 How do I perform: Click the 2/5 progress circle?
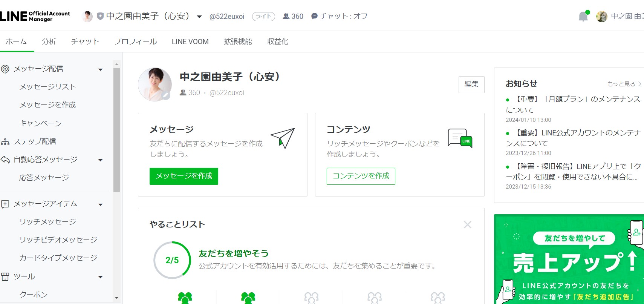172,260
